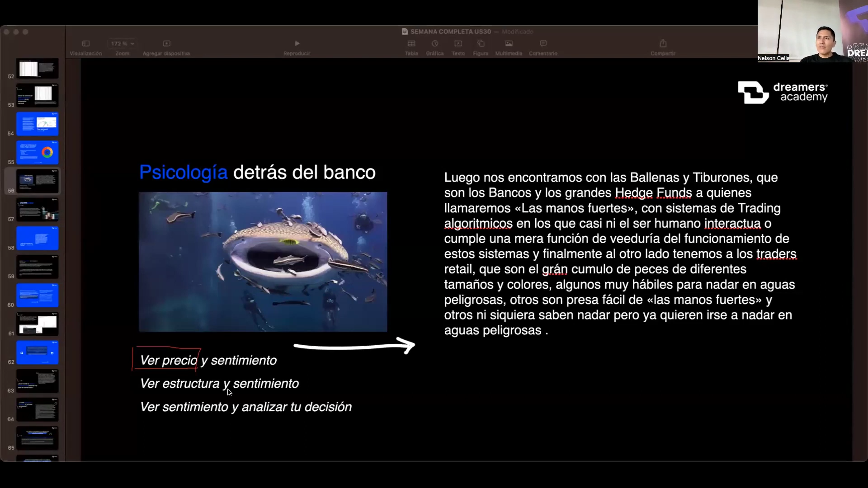Add a text box with Texto
This screenshot has height=488, width=868.
click(458, 44)
